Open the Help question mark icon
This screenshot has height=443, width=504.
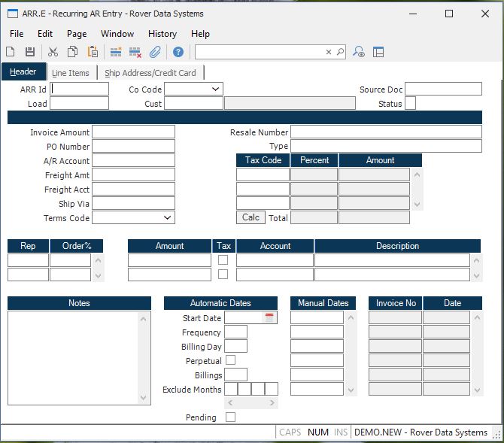click(x=178, y=52)
